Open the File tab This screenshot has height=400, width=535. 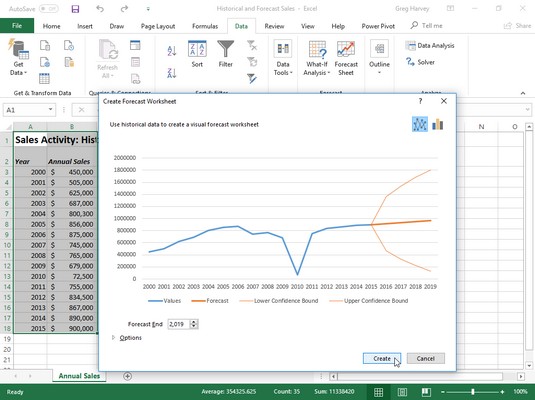click(17, 26)
